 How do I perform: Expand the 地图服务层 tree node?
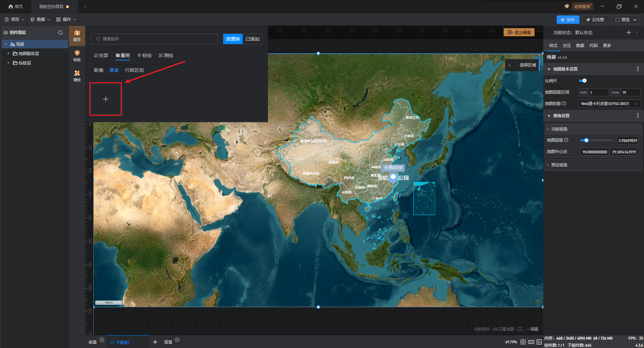(8, 54)
